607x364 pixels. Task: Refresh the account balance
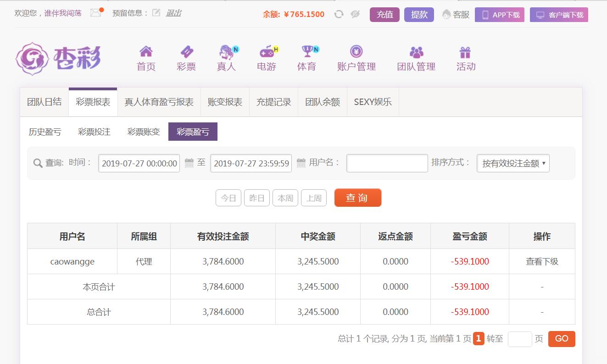pos(339,14)
